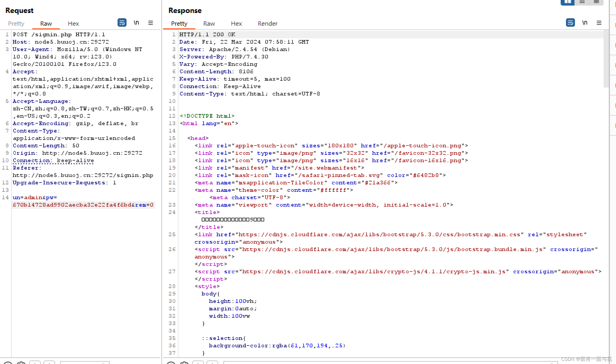Open the Response Hex tab
This screenshot has height=364, width=616.
[236, 24]
